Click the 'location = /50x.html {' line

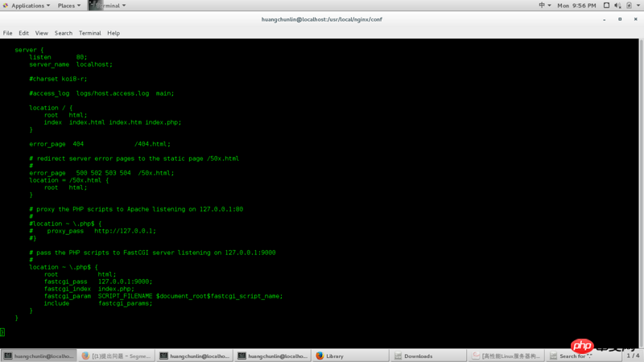pos(69,180)
